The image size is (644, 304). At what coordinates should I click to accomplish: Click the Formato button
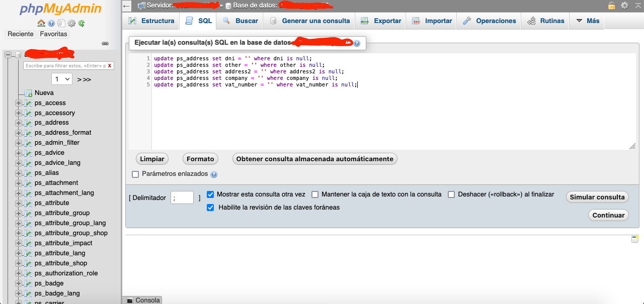pyautogui.click(x=200, y=159)
